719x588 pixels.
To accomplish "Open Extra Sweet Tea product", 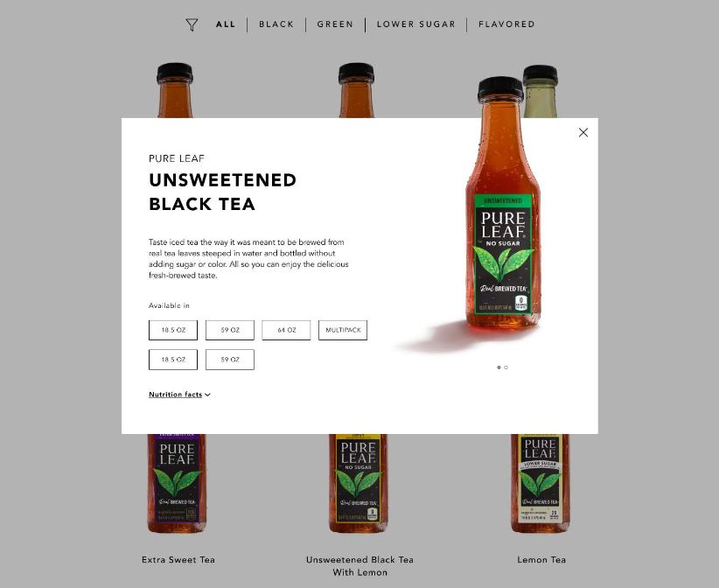I will pyautogui.click(x=178, y=560).
